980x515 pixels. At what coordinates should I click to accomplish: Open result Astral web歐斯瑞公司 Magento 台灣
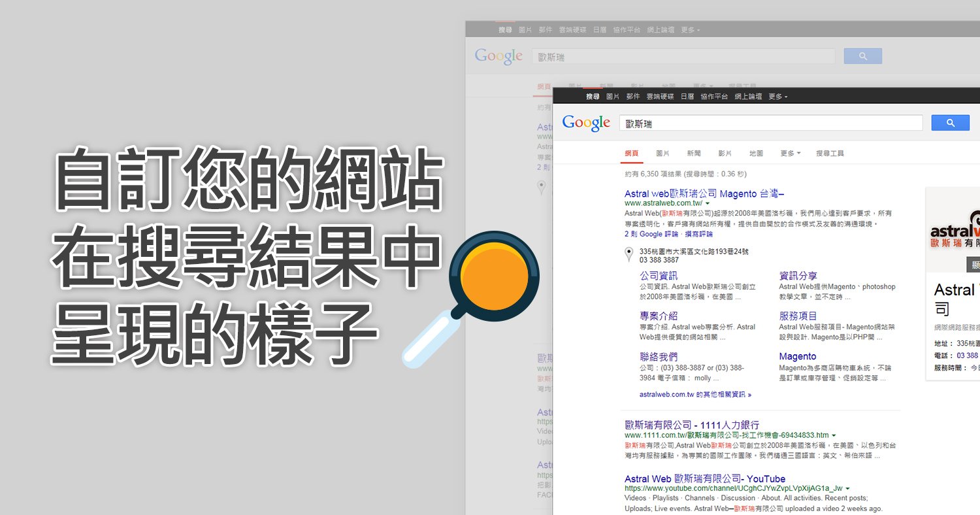point(704,193)
